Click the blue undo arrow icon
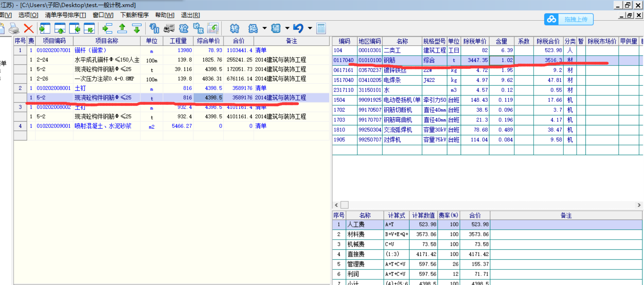Screen dimensions: 644x285 pos(298,28)
